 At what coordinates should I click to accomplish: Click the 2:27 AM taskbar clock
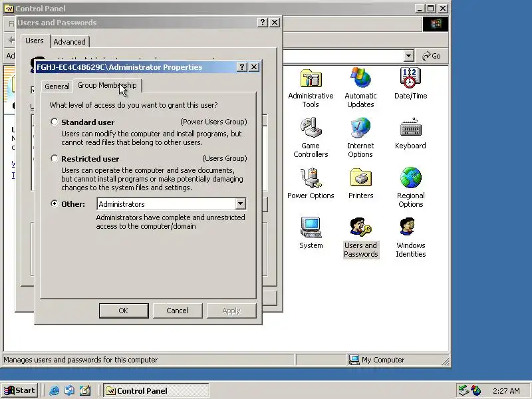506,391
